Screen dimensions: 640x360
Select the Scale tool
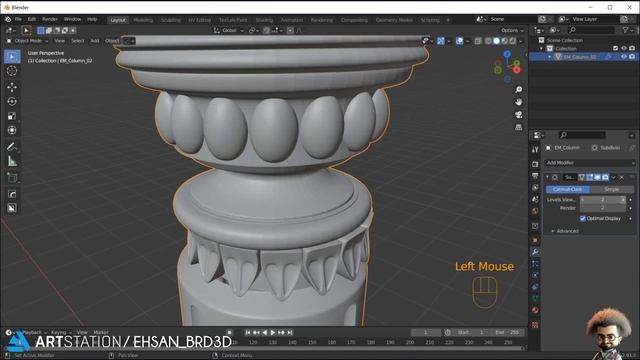12,116
